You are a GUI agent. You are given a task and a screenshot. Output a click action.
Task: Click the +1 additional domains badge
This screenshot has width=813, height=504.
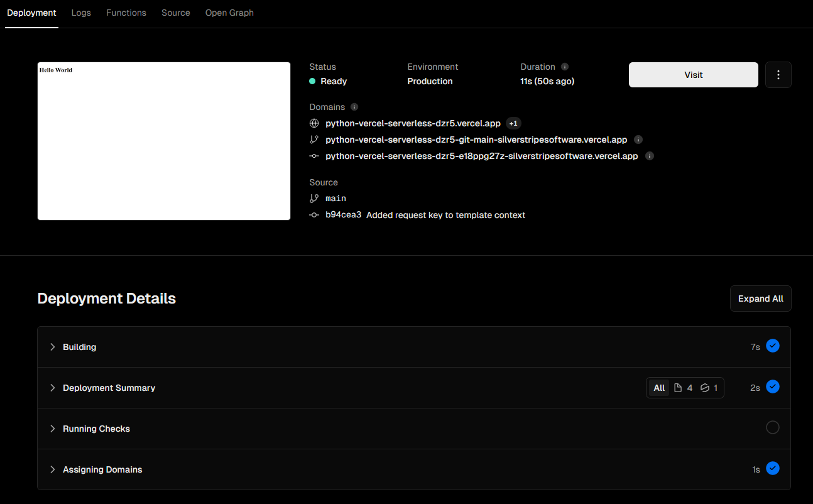point(513,123)
